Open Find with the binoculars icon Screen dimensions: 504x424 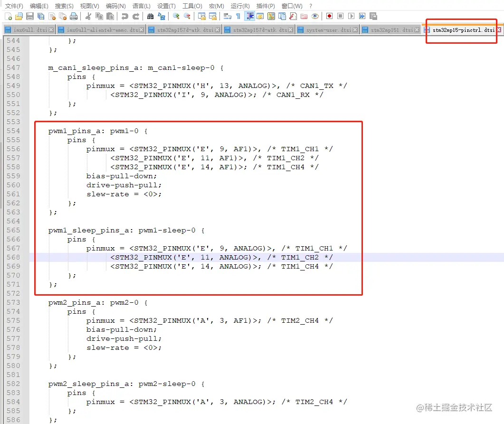point(150,16)
